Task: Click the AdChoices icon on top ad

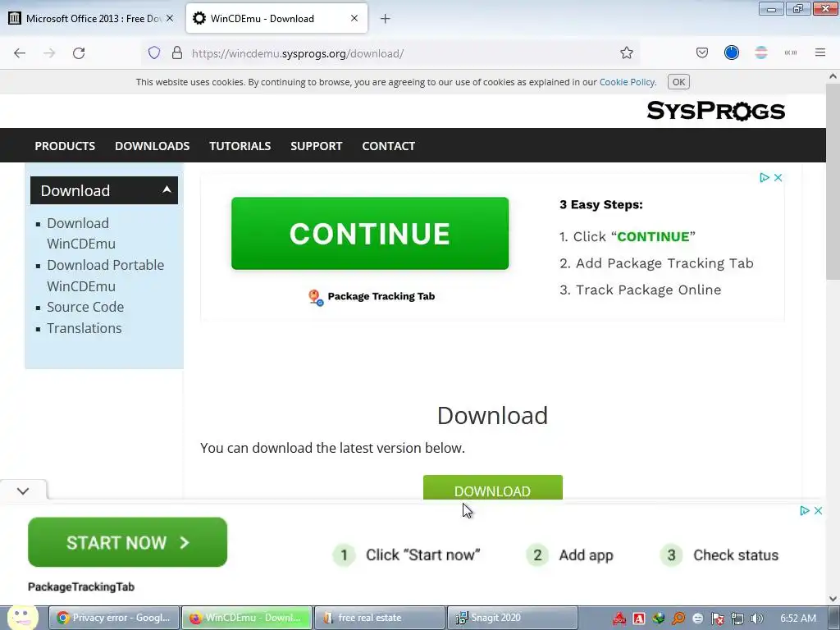Action: coord(765,177)
